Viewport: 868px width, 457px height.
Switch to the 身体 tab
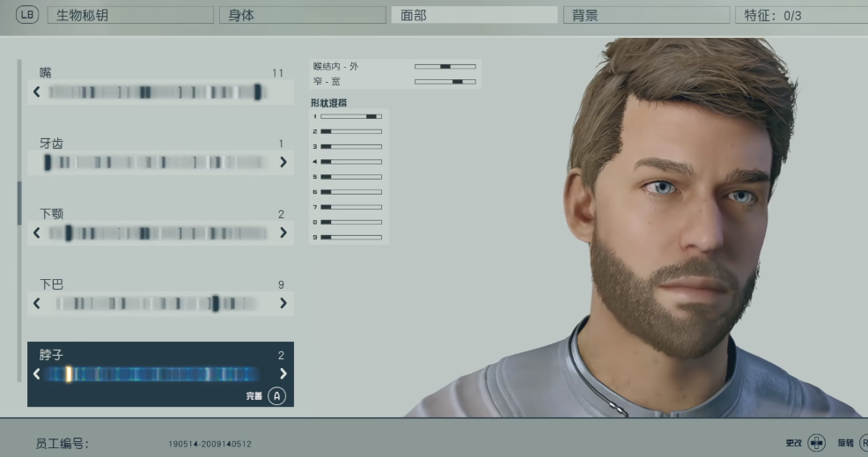pyautogui.click(x=303, y=15)
